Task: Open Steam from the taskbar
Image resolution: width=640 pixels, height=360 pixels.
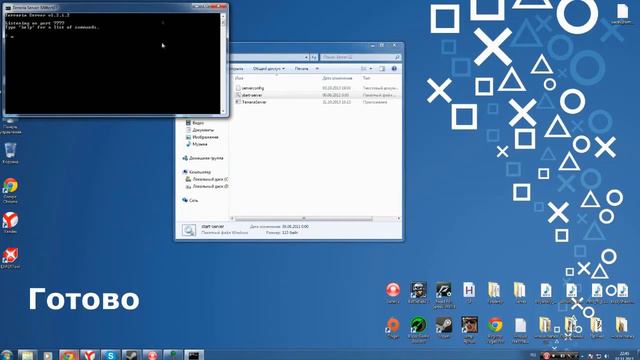Action: [x=131, y=355]
